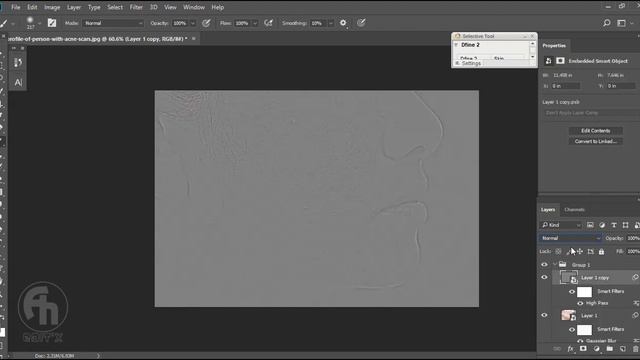Select the Layer 1 copy thumbnail
The image size is (640, 360).
coord(568,278)
